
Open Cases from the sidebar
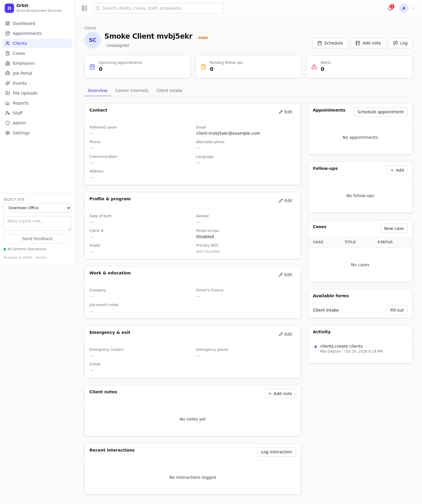pos(37,53)
